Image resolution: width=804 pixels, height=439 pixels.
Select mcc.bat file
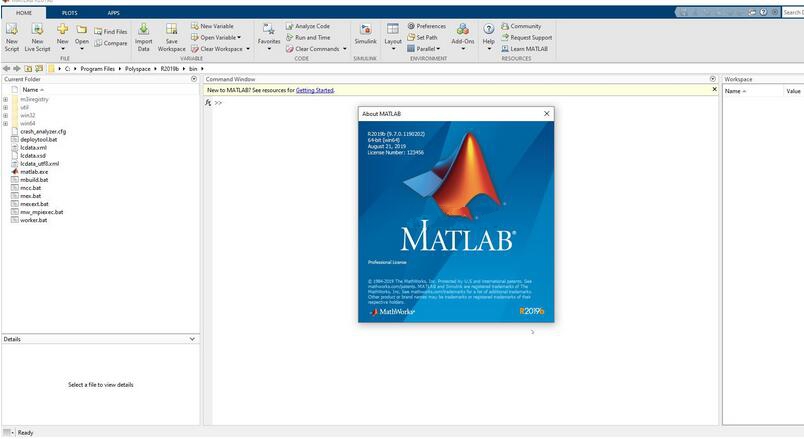[x=30, y=188]
